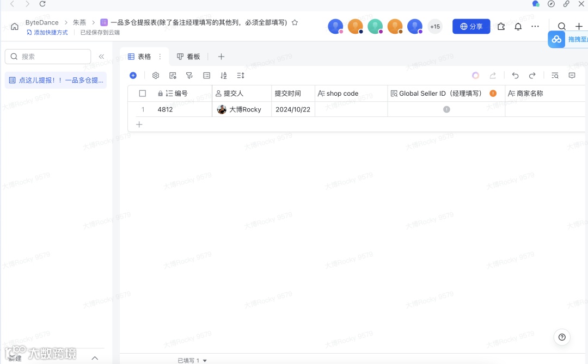
Task: Switch to the 看板 tab
Action: pyautogui.click(x=188, y=57)
